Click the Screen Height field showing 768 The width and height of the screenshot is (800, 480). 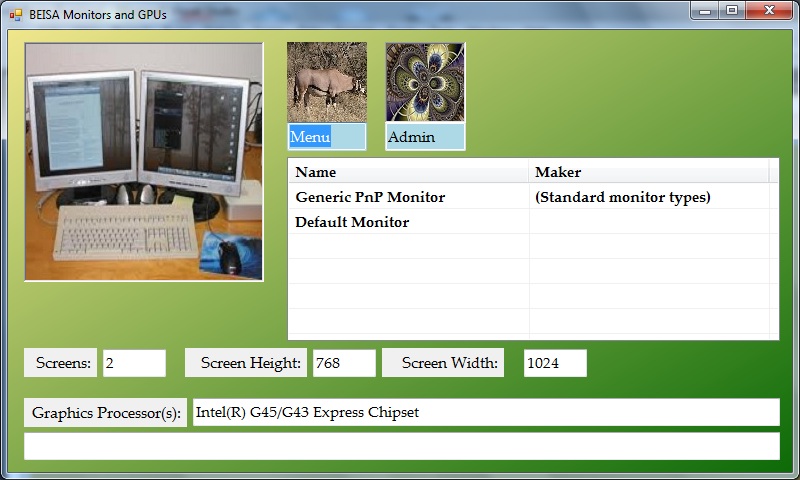click(344, 363)
